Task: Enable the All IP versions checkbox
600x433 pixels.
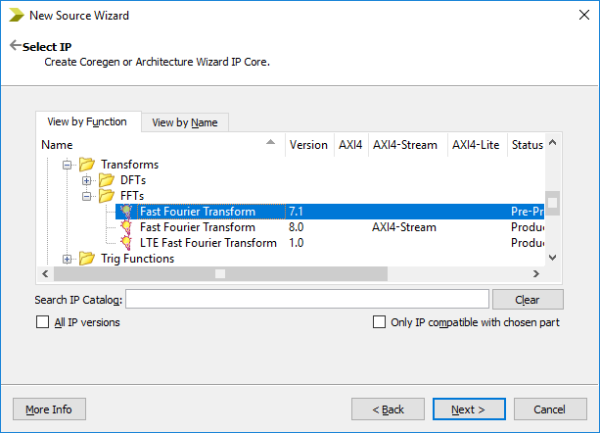Action: (x=42, y=323)
